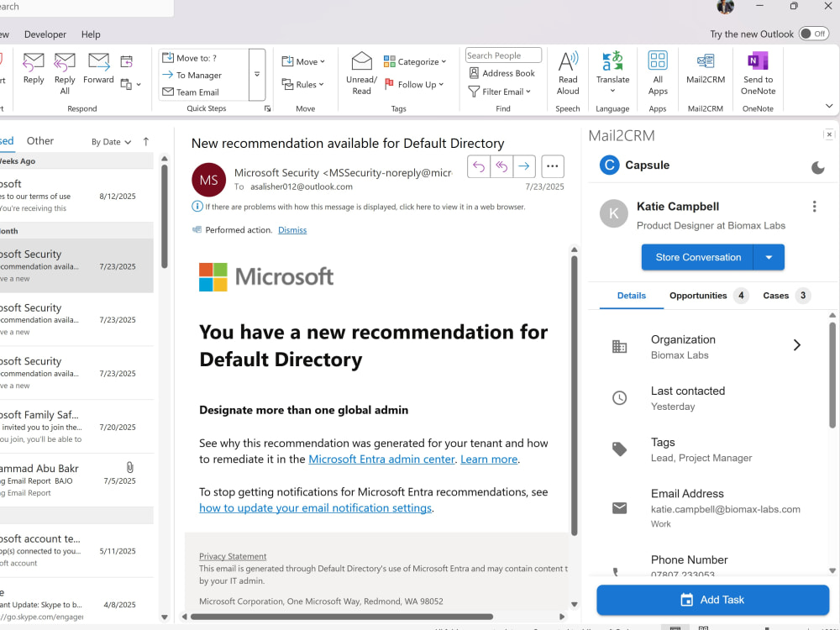This screenshot has height=630, width=840.
Task: Switch to the Other inbox tab
Action: 40,141
